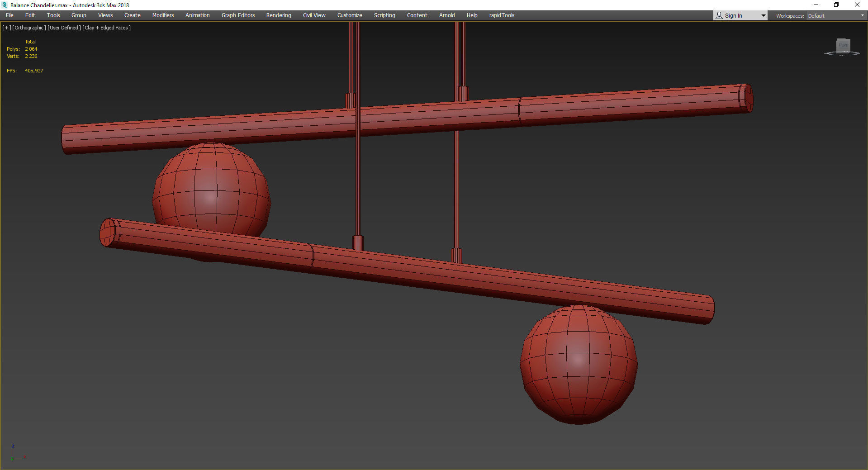Open the Arnold menu
Screen dimensions: 868x470
pyautogui.click(x=447, y=15)
